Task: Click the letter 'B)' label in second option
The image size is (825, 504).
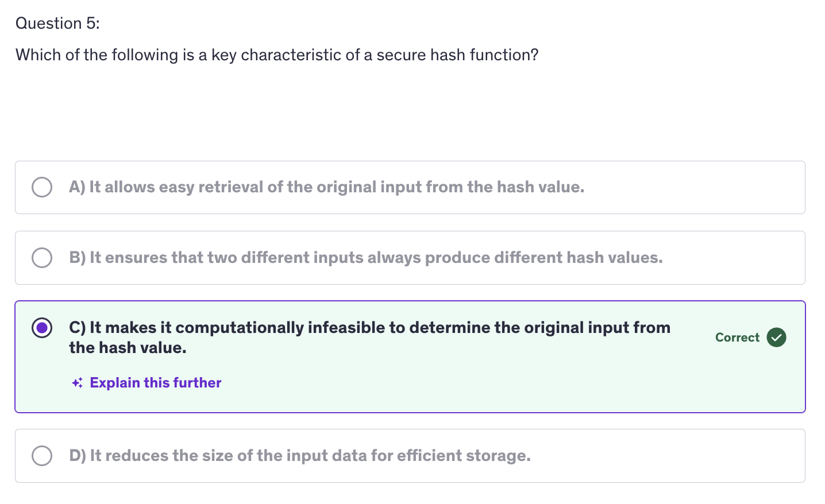Action: [78, 258]
